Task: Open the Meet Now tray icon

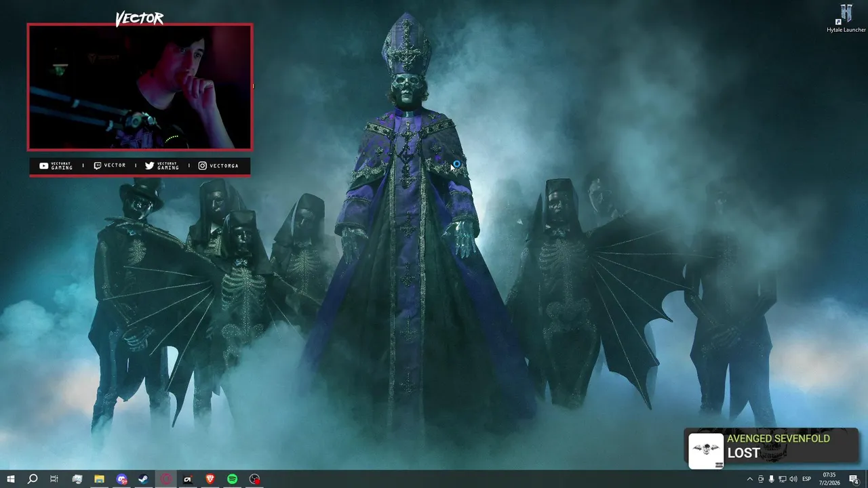Action: [760, 479]
